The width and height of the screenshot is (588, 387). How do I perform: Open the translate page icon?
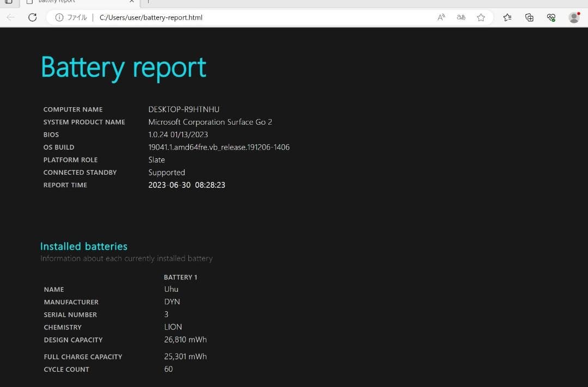coord(461,17)
